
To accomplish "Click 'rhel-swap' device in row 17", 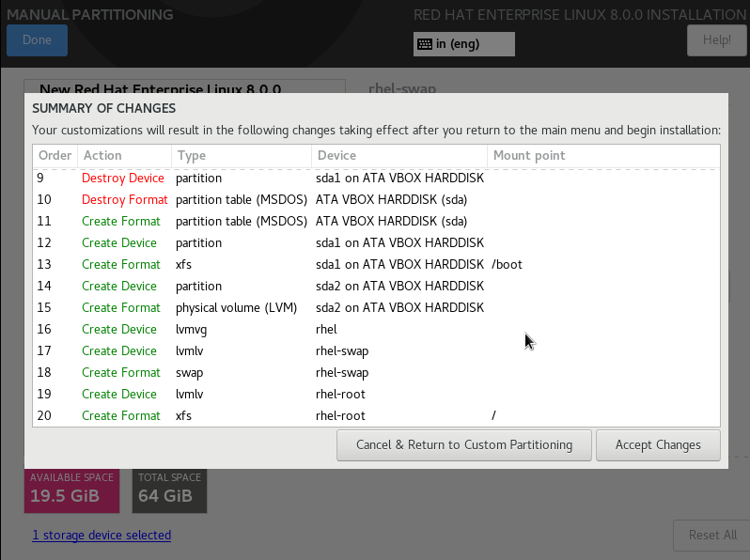I will (342, 351).
